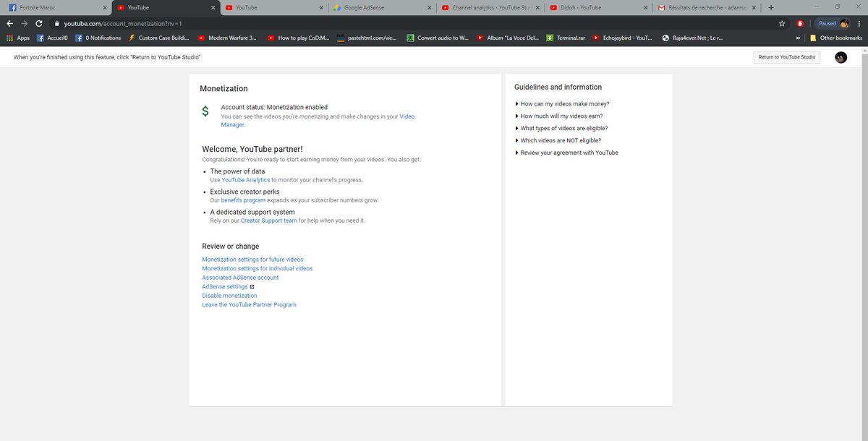Viewport: 868px width, 441px height.
Task: Click the channel avatar at top right
Action: 841,57
